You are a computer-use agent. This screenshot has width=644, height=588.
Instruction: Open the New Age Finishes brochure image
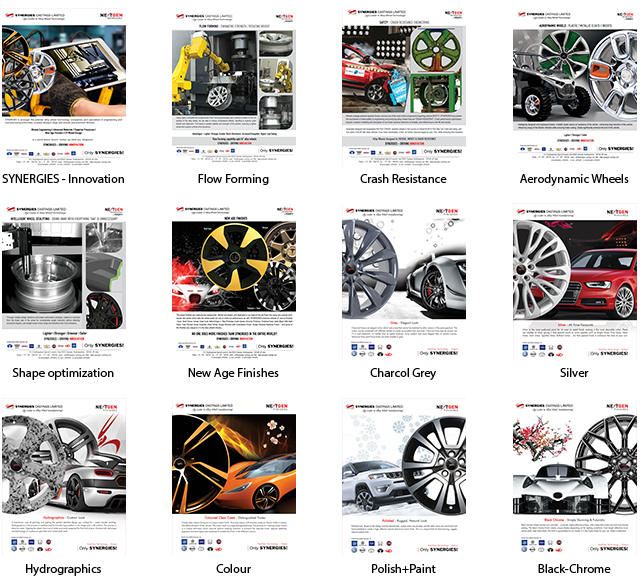[234, 282]
